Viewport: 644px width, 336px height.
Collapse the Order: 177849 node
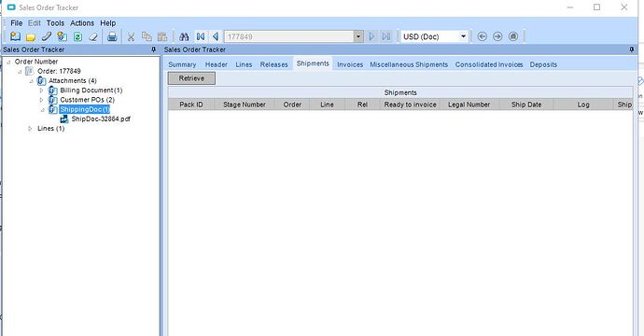[x=20, y=72]
